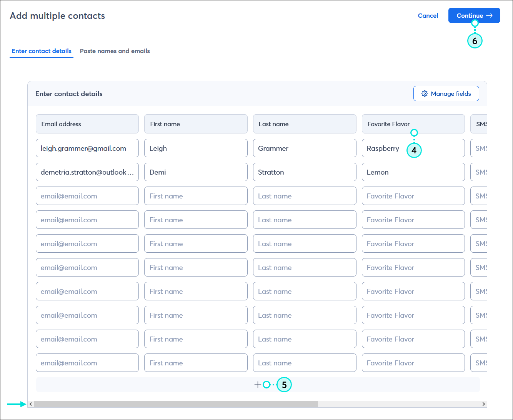Click the last row's Favorite Flavor field

click(413, 363)
